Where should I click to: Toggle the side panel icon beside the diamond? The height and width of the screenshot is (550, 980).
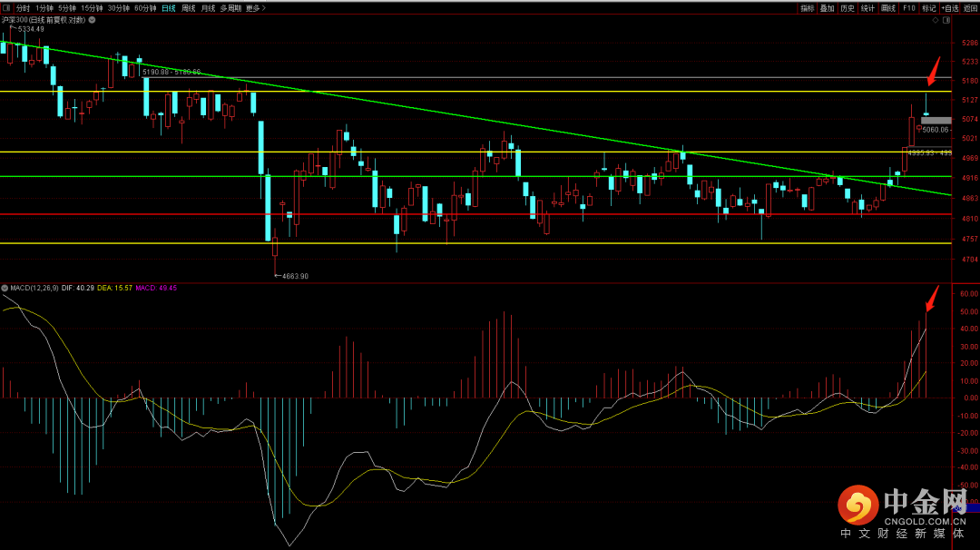(x=946, y=21)
